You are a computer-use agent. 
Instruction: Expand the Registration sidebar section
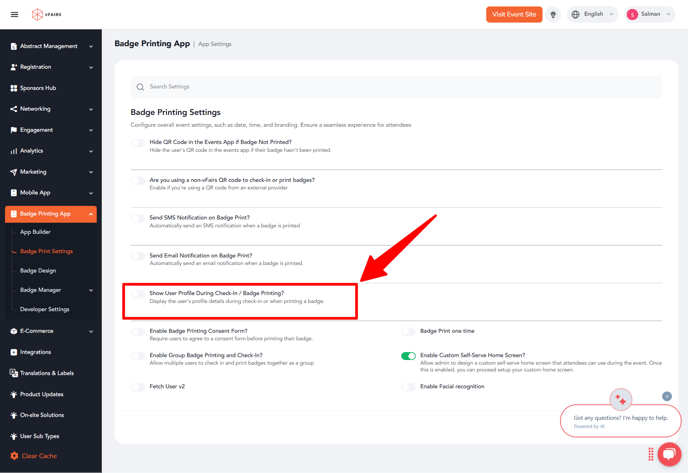tap(51, 67)
